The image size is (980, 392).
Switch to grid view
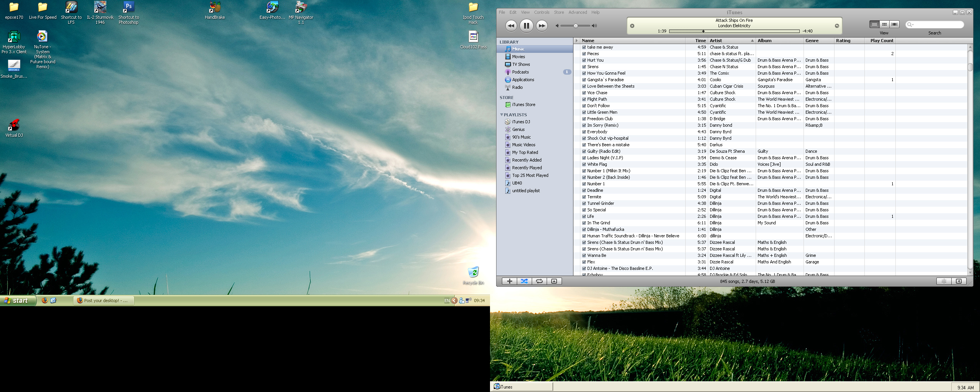click(x=884, y=24)
